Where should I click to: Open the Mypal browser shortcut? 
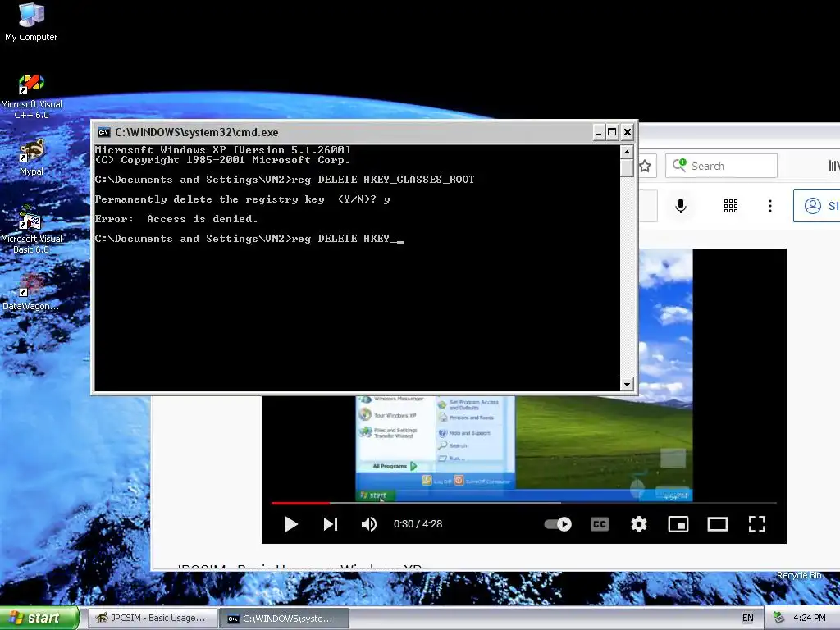(31, 157)
